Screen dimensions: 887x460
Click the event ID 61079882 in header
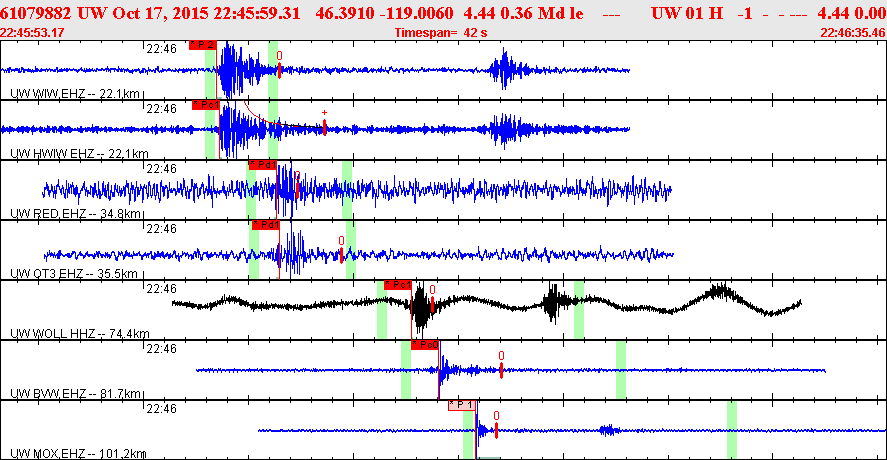[x=36, y=14]
